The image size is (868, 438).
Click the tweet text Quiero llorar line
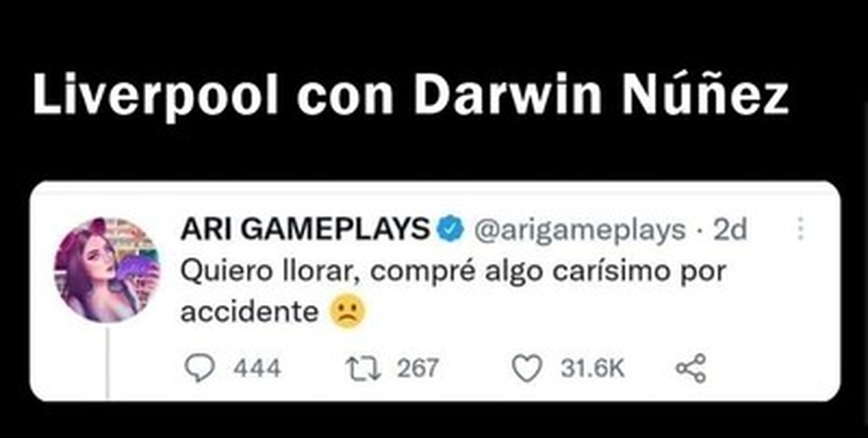pos(454,272)
